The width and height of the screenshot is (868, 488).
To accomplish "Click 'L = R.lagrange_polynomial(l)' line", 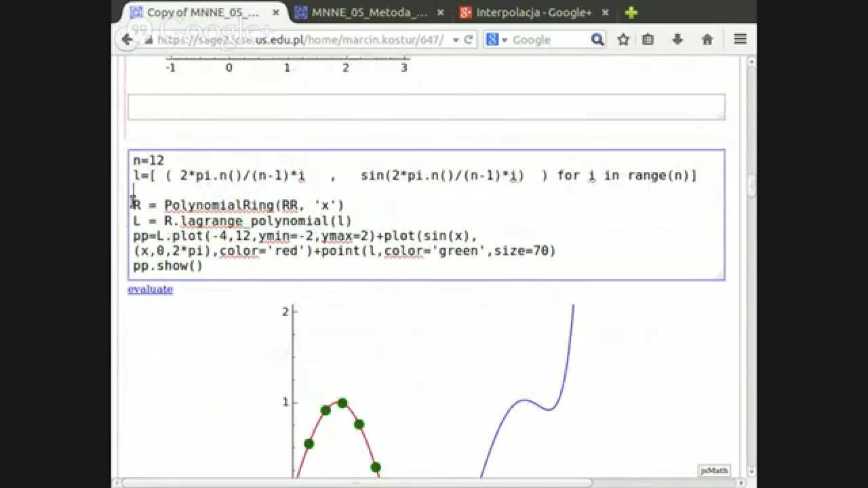I will (243, 221).
